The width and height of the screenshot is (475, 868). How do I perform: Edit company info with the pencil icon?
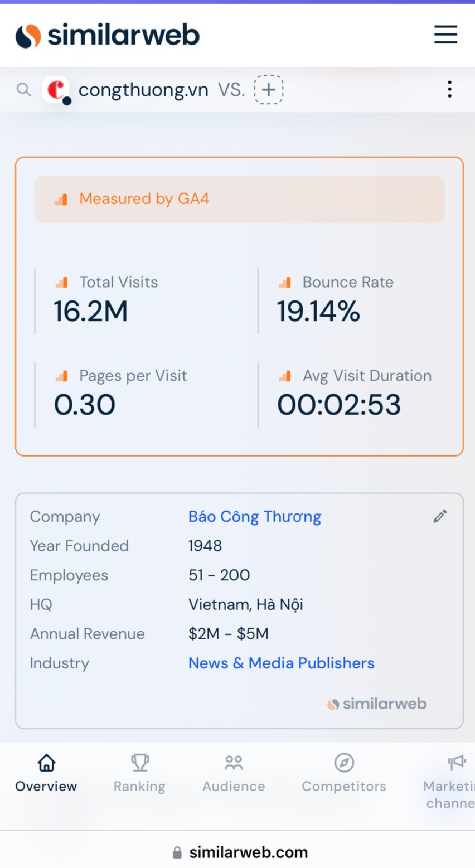440,516
